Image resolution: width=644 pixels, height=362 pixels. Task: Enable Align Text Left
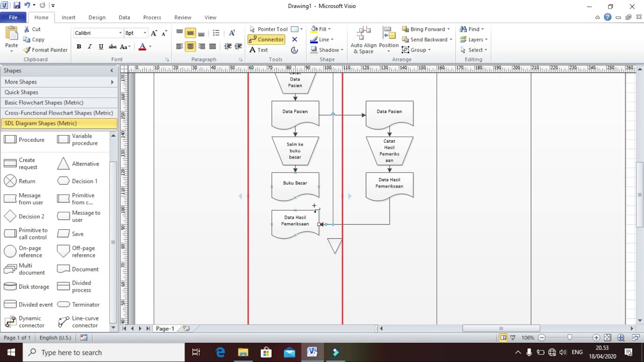coord(179,47)
